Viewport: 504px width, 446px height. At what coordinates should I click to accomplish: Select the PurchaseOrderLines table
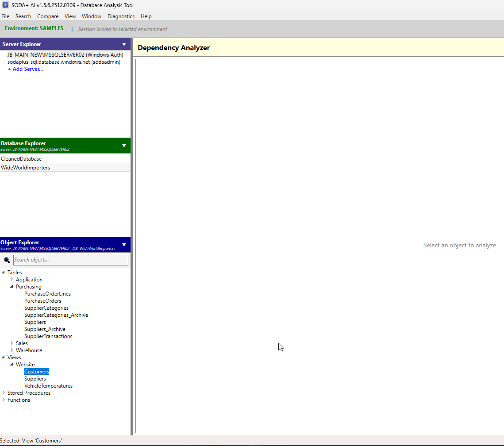coord(47,294)
